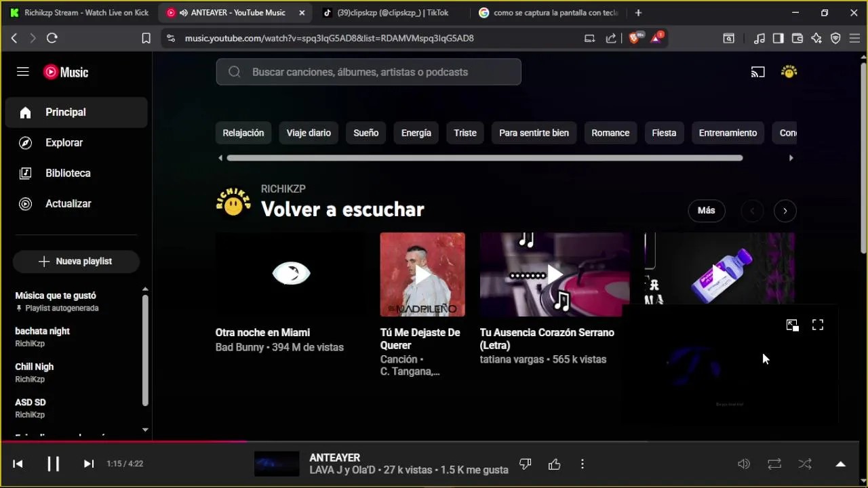
Task: Select the Entrenamiento mood chip
Action: tap(728, 133)
